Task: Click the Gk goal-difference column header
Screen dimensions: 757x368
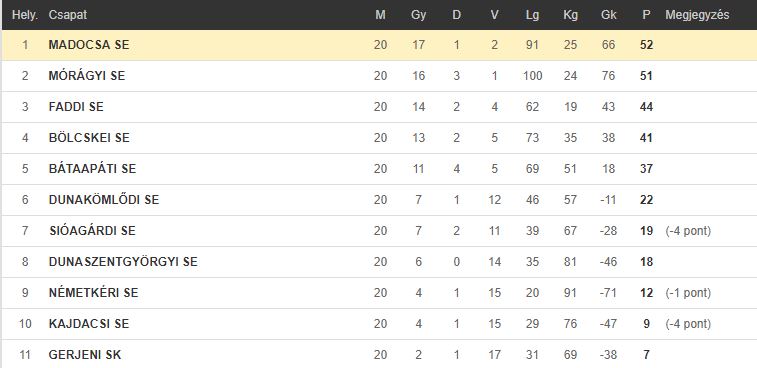Action: (x=608, y=15)
